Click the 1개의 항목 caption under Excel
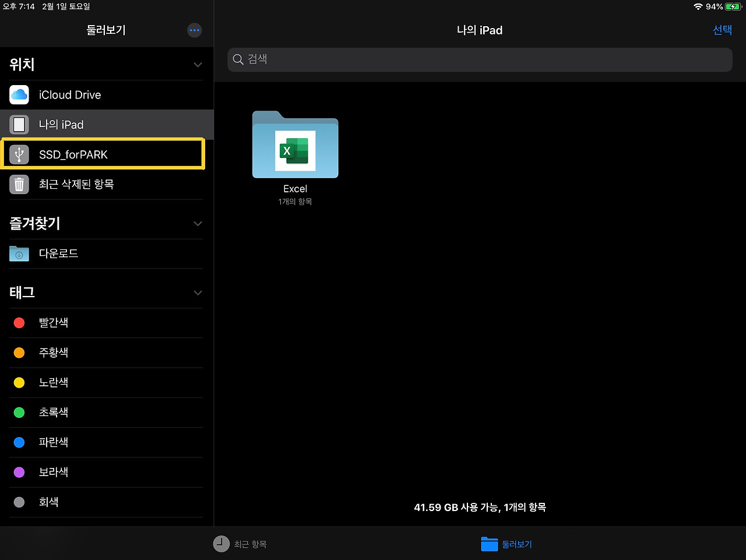 coord(295,202)
